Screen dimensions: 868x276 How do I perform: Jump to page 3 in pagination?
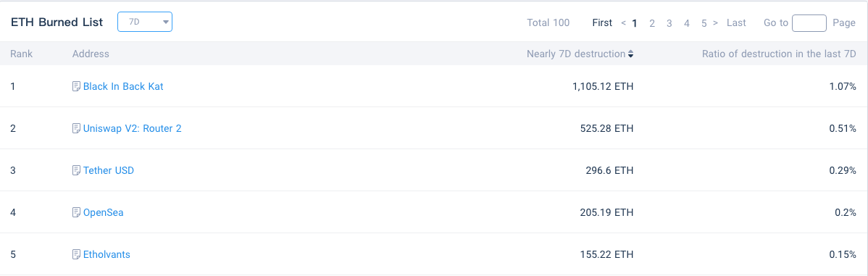tap(669, 23)
